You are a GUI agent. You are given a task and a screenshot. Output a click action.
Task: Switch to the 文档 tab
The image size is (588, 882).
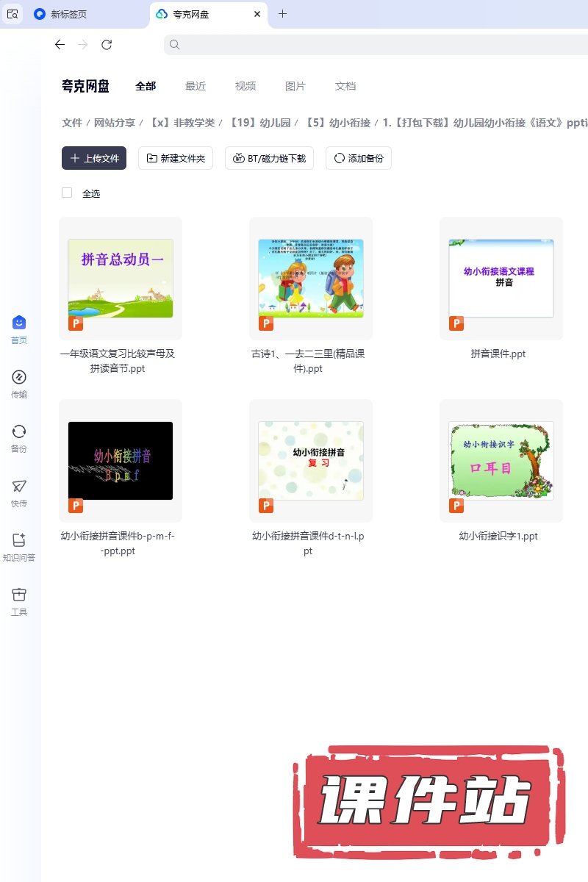coord(345,86)
